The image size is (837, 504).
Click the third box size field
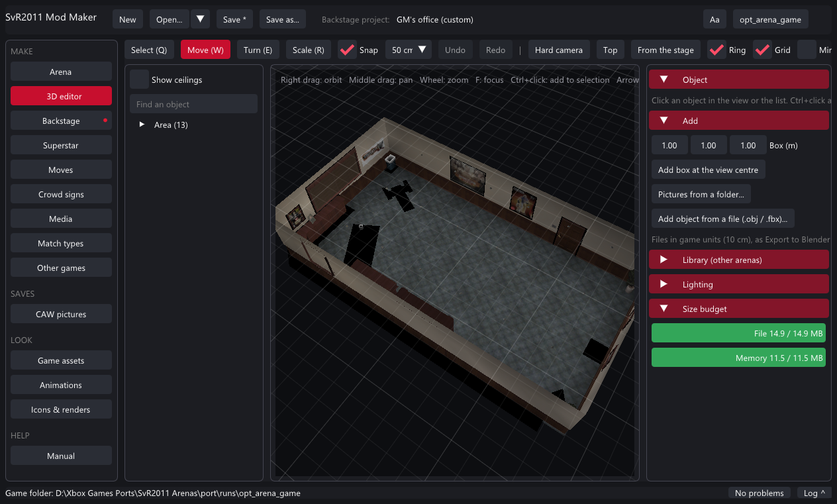748,145
